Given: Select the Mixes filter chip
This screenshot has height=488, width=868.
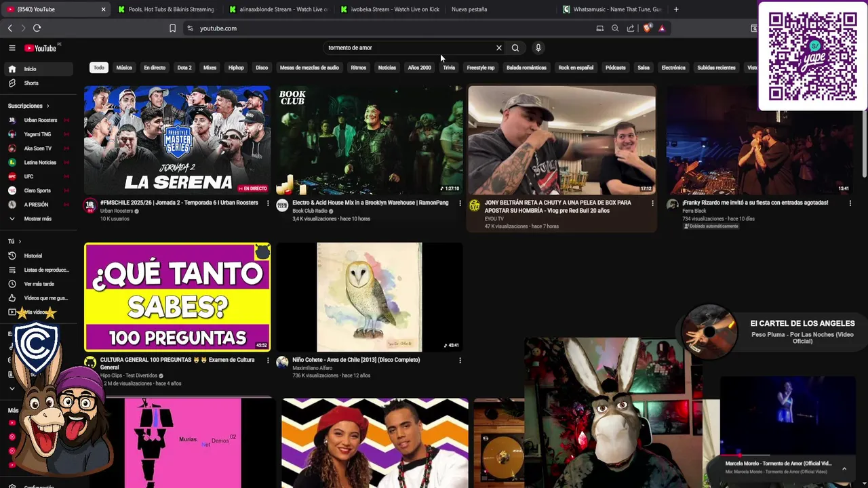Looking at the screenshot, I should 210,68.
